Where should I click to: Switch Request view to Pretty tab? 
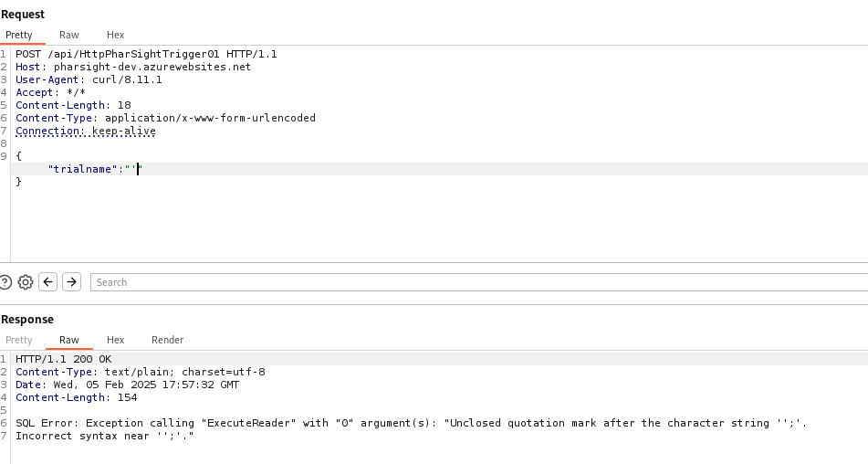pos(19,35)
